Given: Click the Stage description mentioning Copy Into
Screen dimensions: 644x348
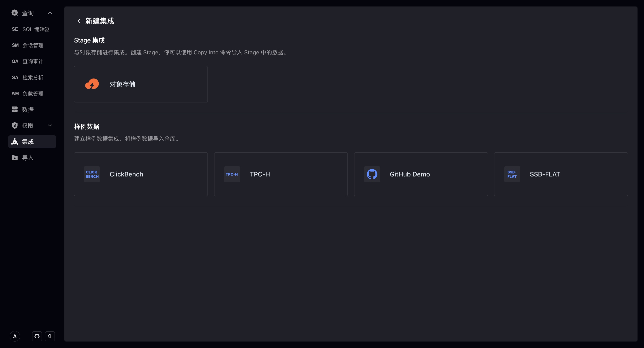Looking at the screenshot, I should (x=181, y=53).
